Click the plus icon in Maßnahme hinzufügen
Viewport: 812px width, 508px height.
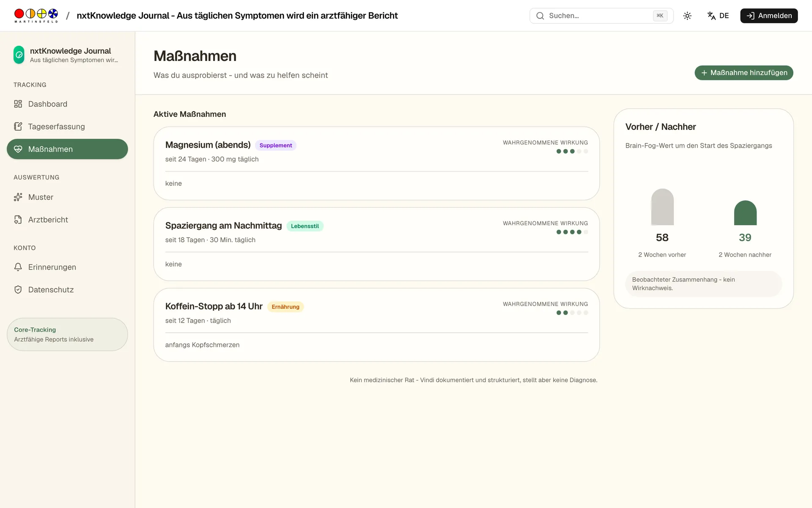tap(704, 73)
